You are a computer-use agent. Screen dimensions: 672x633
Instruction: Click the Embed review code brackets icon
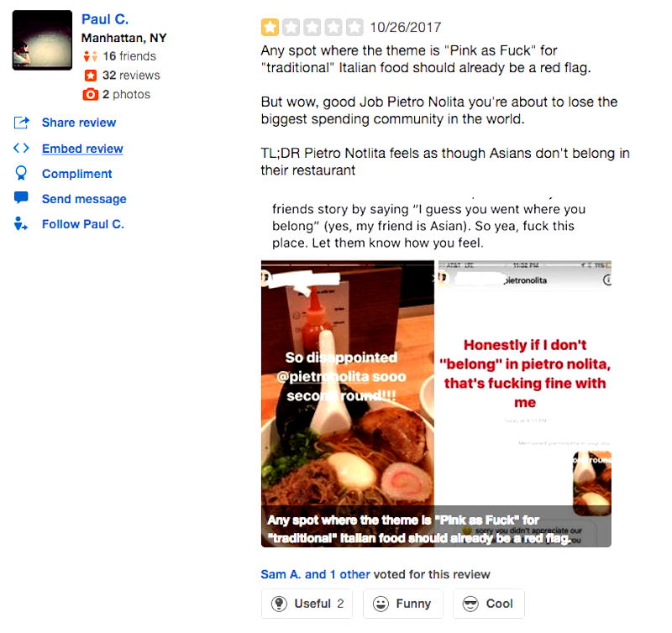coord(21,149)
